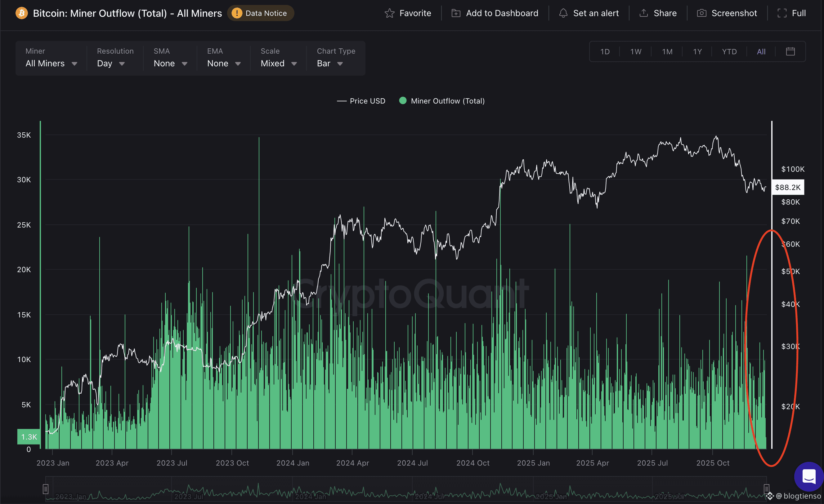
Task: Toggle Miner Outflow (Total) legend series
Action: click(x=442, y=101)
